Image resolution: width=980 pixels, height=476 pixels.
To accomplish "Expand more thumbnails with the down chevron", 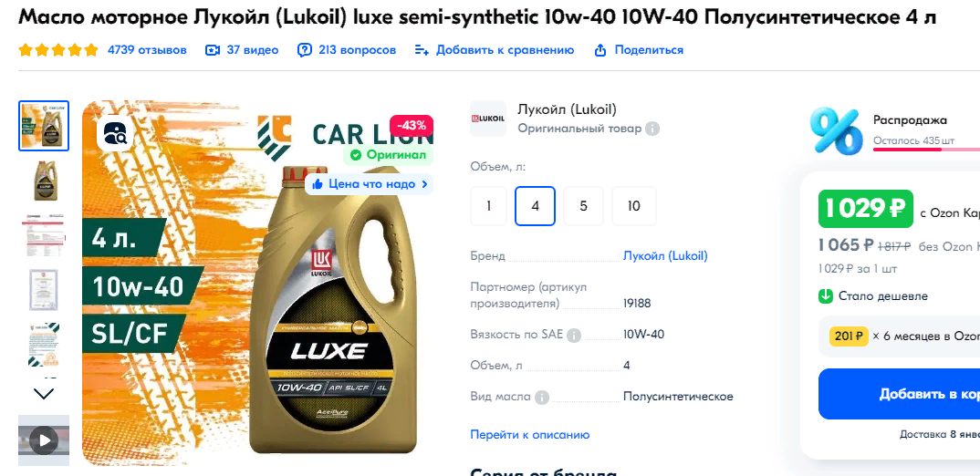I will 44,394.
